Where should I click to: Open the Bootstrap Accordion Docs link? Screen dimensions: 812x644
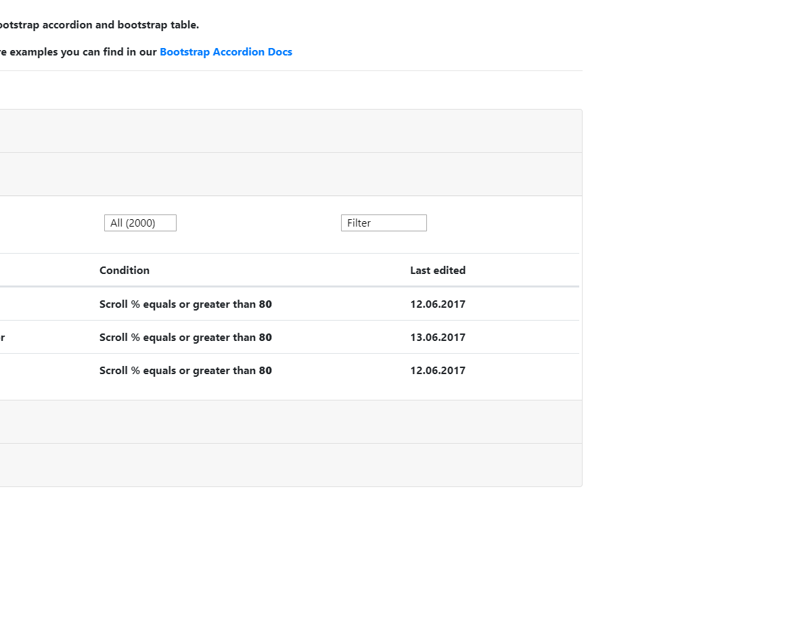click(x=226, y=52)
